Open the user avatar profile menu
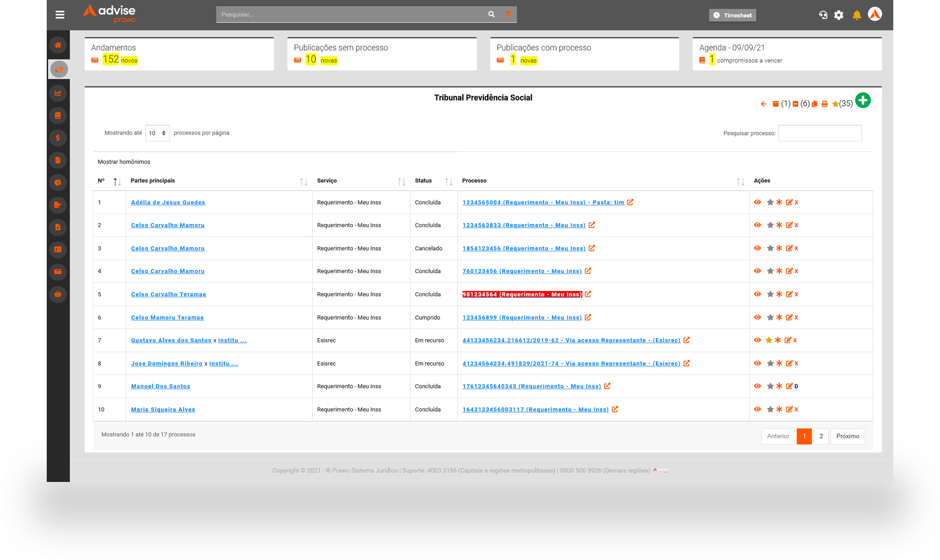Viewport: 940px width, 560px height. (x=875, y=14)
